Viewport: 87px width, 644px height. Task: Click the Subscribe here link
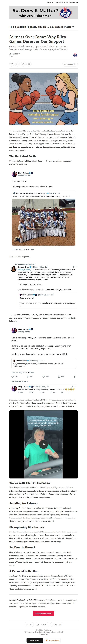click(67, 2)
